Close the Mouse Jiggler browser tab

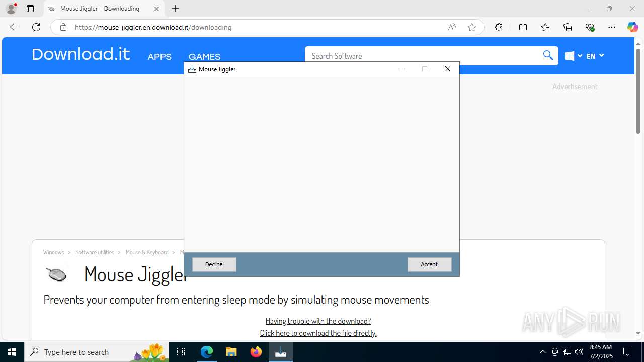pyautogui.click(x=156, y=9)
